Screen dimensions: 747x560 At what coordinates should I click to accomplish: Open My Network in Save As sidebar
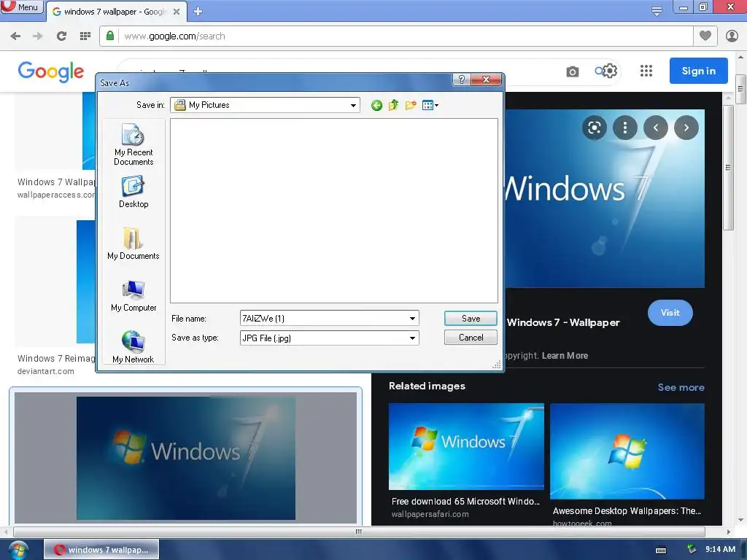pos(133,347)
